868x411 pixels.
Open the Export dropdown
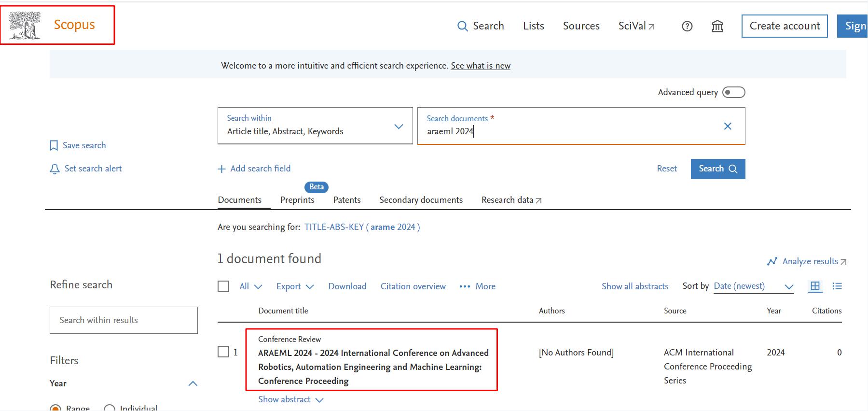295,286
